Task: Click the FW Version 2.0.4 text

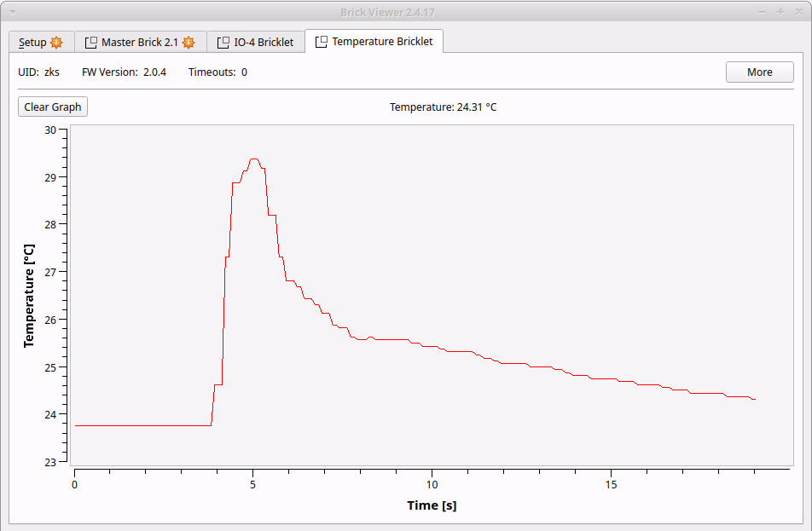Action: [124, 72]
